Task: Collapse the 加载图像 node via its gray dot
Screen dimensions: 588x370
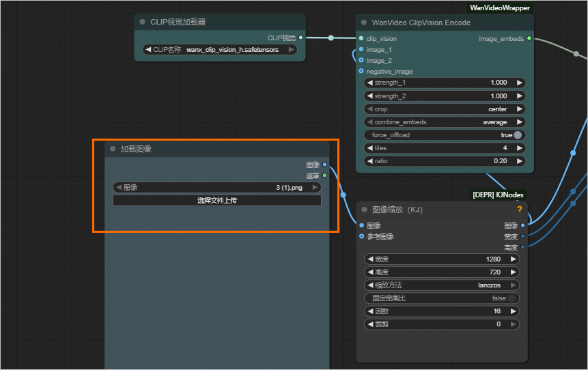Action: pos(113,149)
